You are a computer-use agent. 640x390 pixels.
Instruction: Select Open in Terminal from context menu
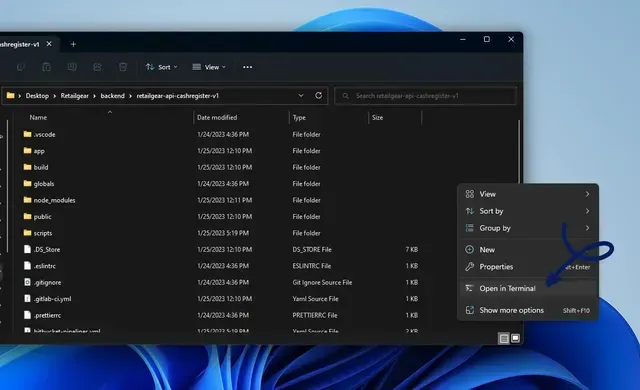pos(528,288)
